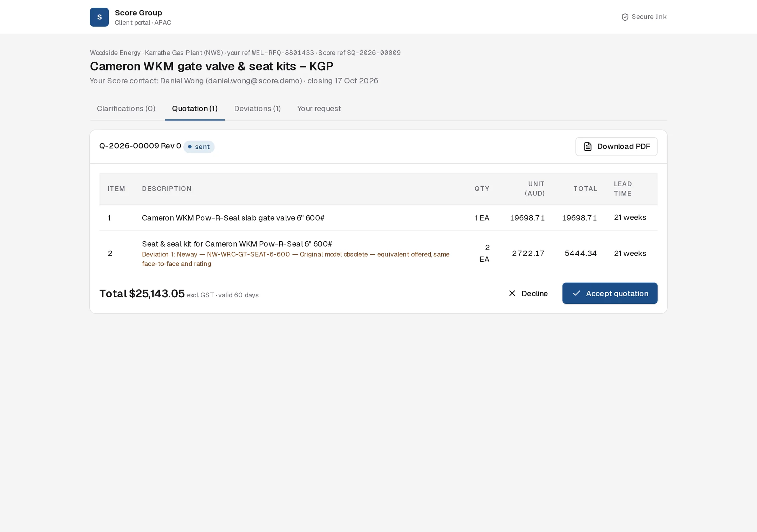Click the slab gate valve 6" 600# description
Viewport: 757px width, 532px height.
pos(233,218)
